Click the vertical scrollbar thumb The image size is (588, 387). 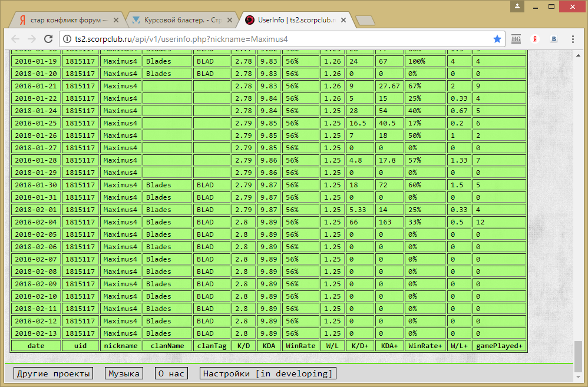578,356
